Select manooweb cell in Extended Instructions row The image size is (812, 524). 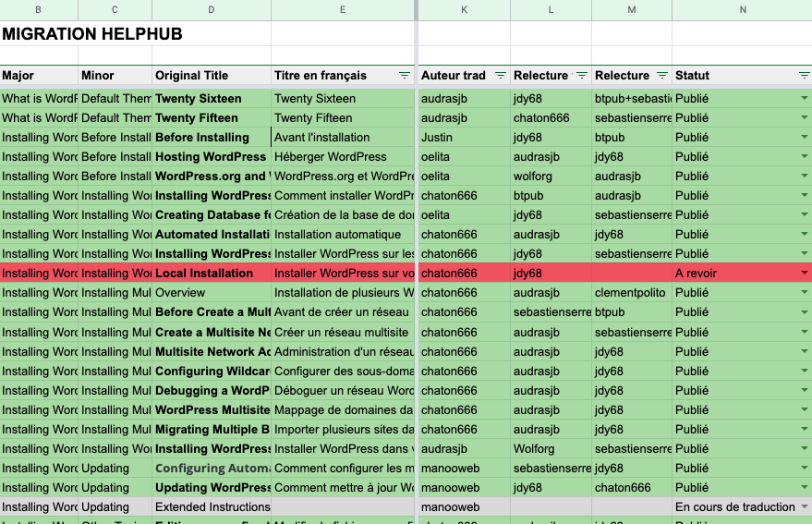click(x=464, y=506)
